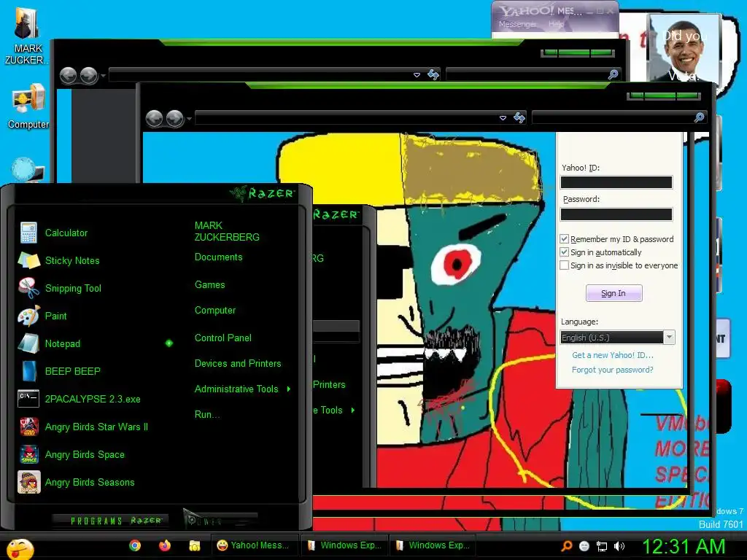
Task: Expand Administrative Tools submenu arrow
Action: click(x=289, y=389)
